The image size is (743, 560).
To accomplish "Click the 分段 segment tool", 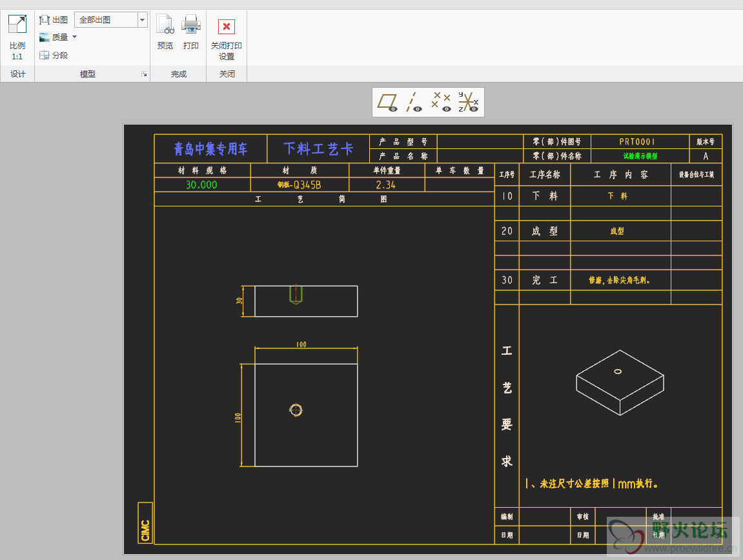I will (x=54, y=55).
